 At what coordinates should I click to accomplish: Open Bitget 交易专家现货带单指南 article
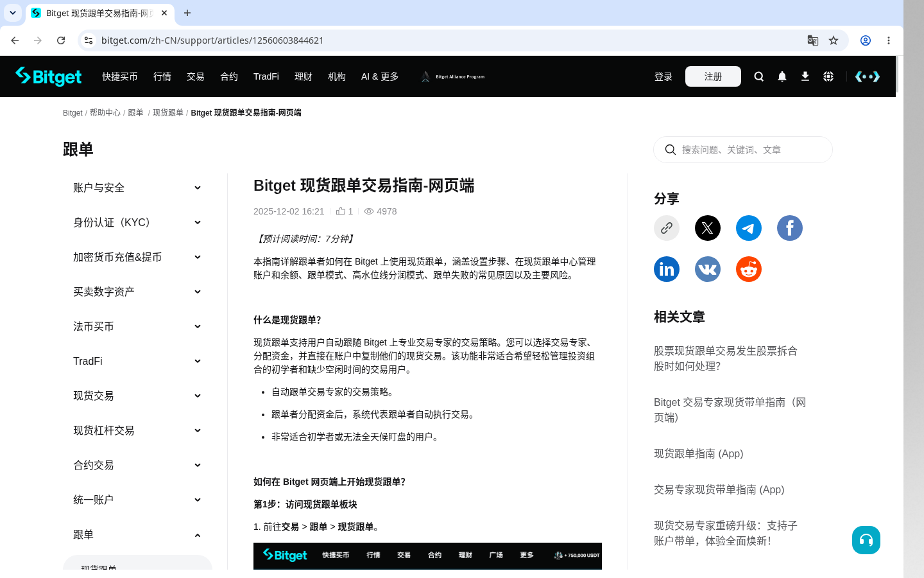(730, 410)
